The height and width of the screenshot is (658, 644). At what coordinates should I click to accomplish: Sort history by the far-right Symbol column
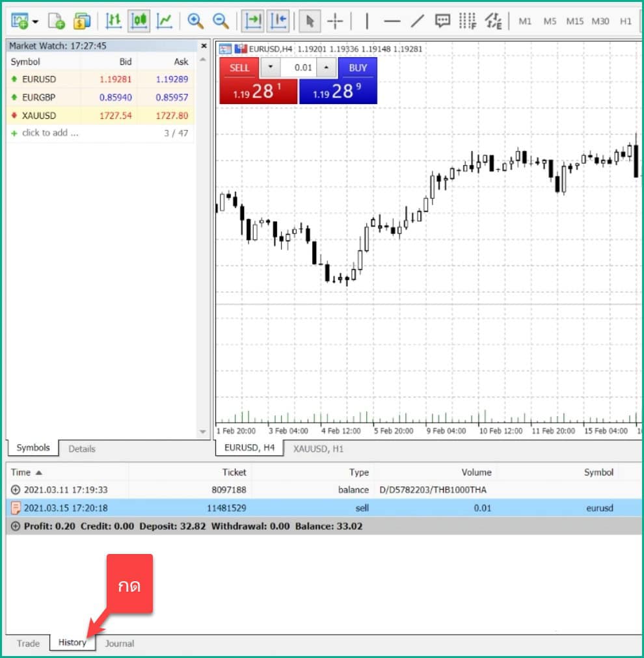pos(598,473)
